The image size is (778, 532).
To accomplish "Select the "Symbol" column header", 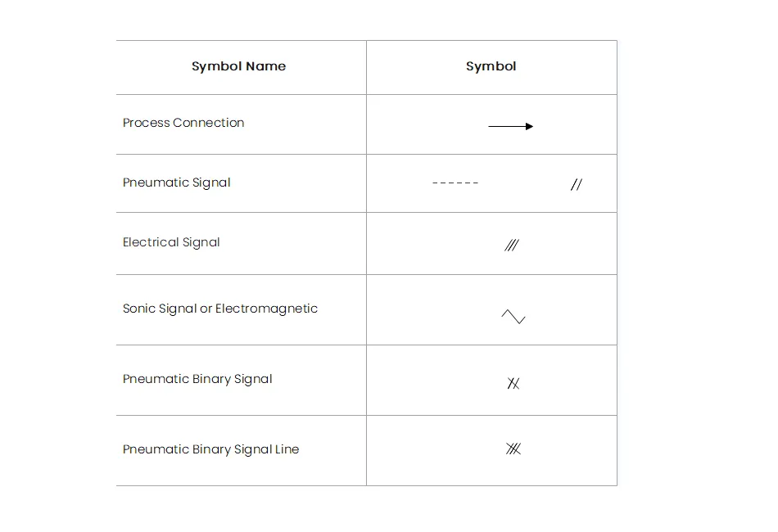I will click(491, 66).
